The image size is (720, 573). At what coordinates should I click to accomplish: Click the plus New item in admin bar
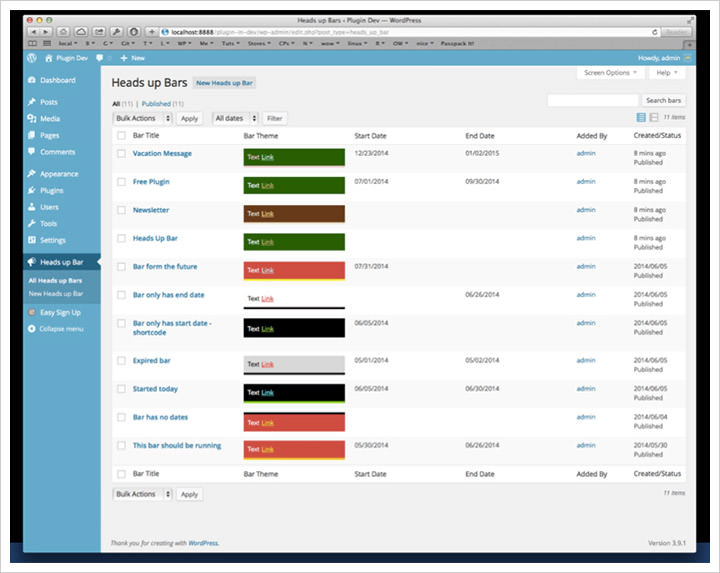(132, 58)
